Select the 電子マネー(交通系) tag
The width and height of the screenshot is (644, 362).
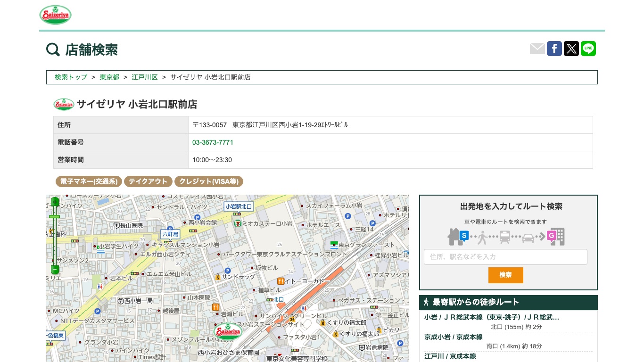tap(89, 181)
